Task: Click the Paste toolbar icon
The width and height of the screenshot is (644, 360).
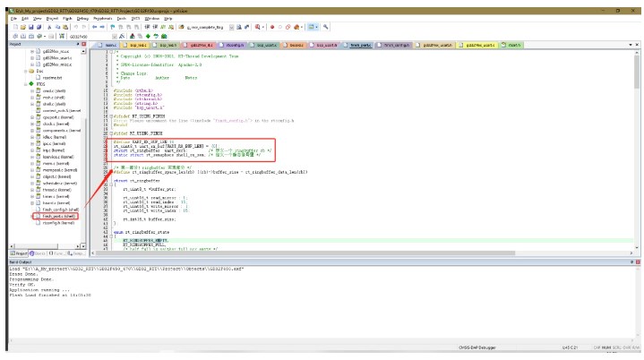Action: [65, 27]
